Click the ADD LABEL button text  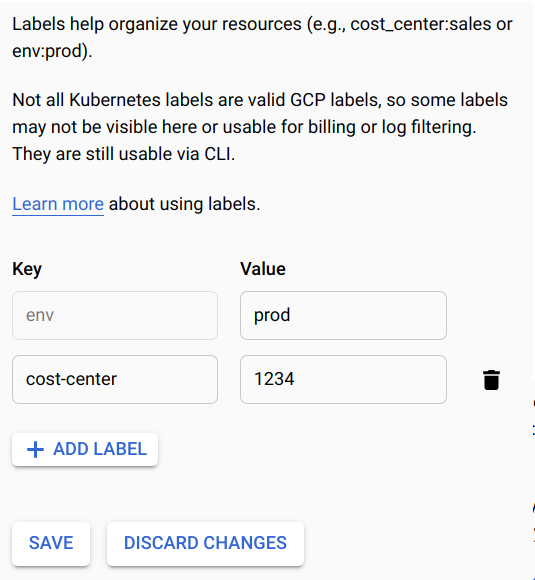click(x=100, y=449)
